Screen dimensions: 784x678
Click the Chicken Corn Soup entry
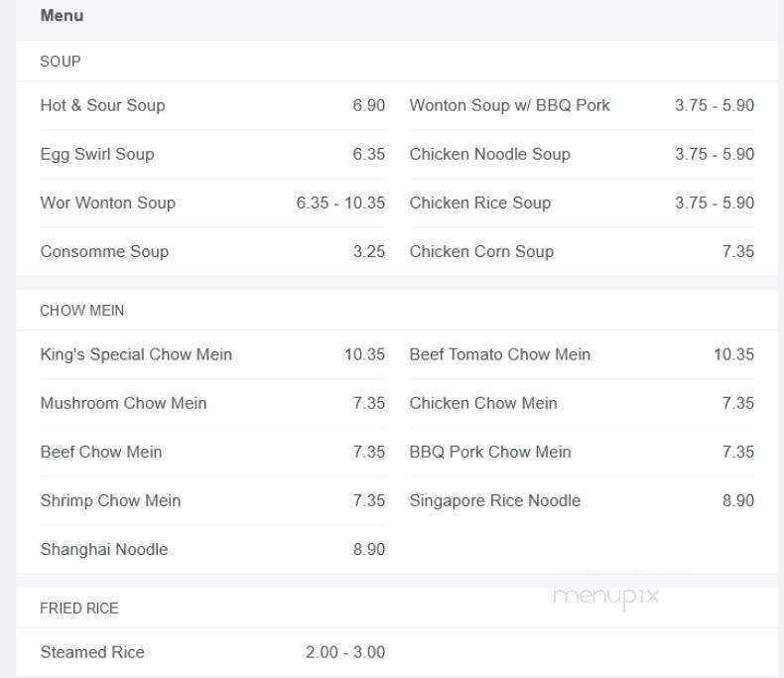tap(481, 251)
